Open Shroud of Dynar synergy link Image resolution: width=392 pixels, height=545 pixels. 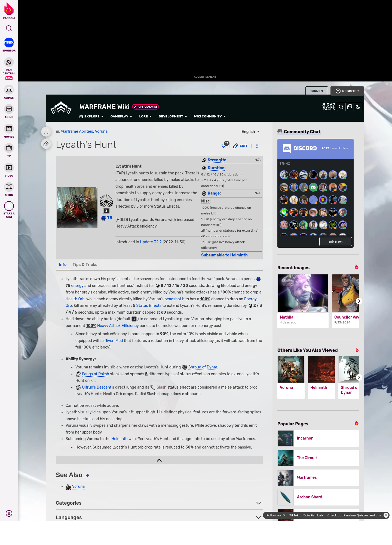point(203,367)
